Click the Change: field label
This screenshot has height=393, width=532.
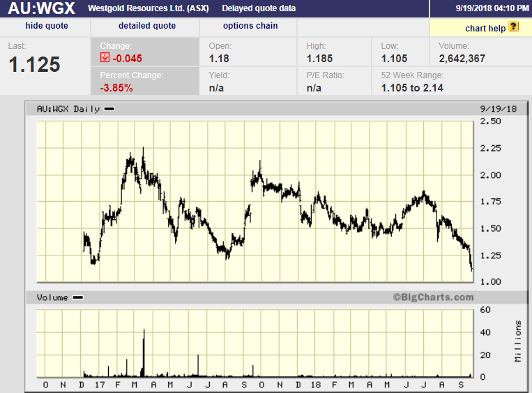116,46
